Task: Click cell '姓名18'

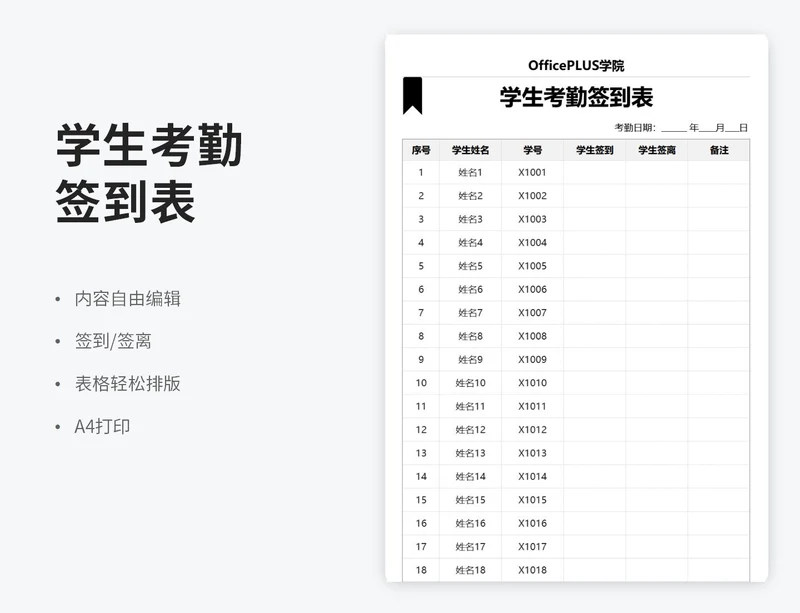Action: [470, 570]
